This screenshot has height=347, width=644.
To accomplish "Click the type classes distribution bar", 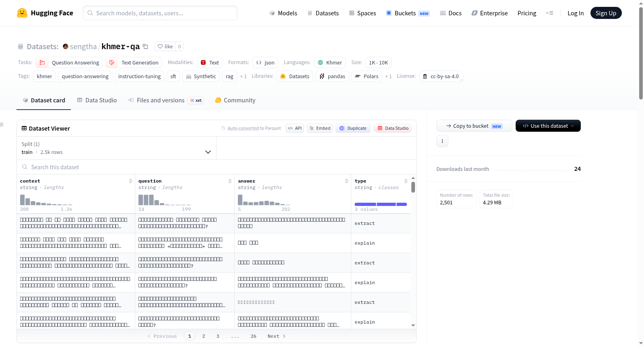I will 381,204.
